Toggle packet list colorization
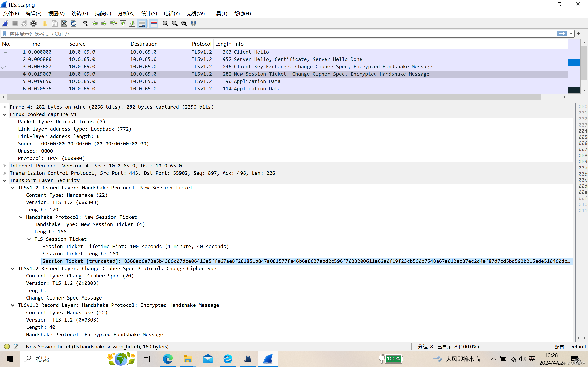Viewport: 588px width, 367px height. 154,23
